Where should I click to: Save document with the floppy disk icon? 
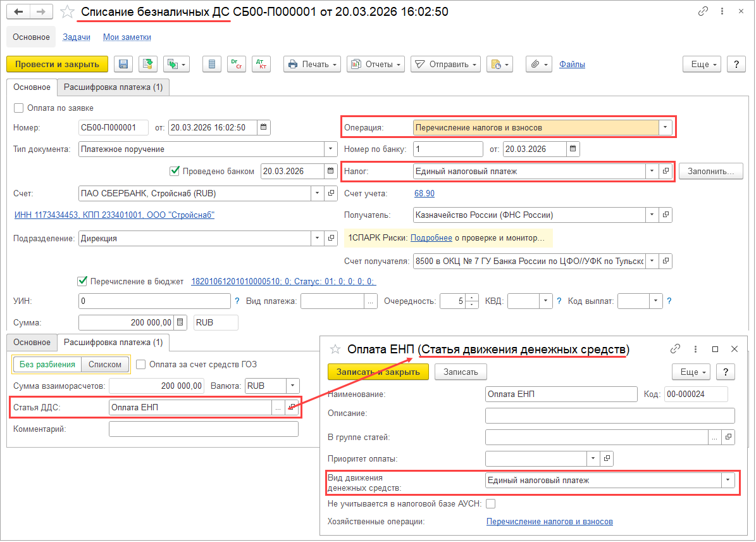pyautogui.click(x=123, y=64)
